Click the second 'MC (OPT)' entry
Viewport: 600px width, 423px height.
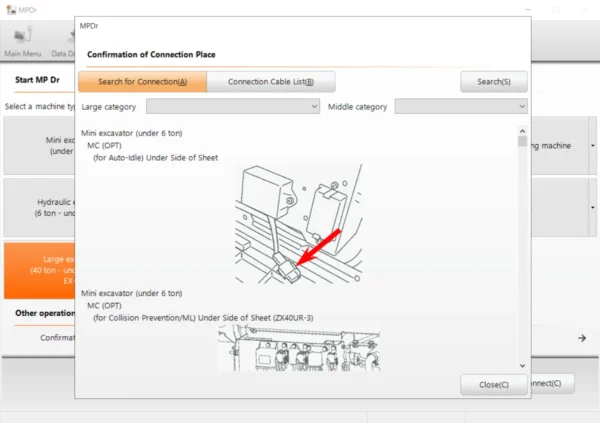[x=104, y=305]
